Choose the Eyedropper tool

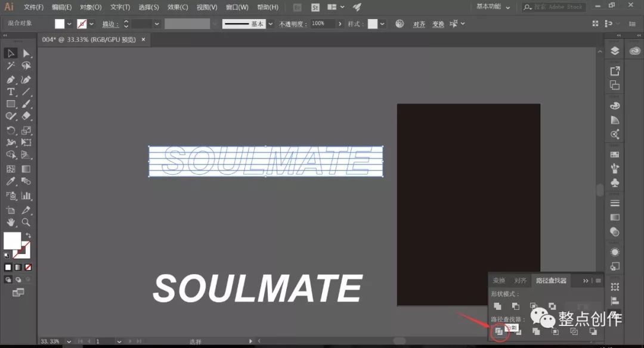(x=11, y=182)
